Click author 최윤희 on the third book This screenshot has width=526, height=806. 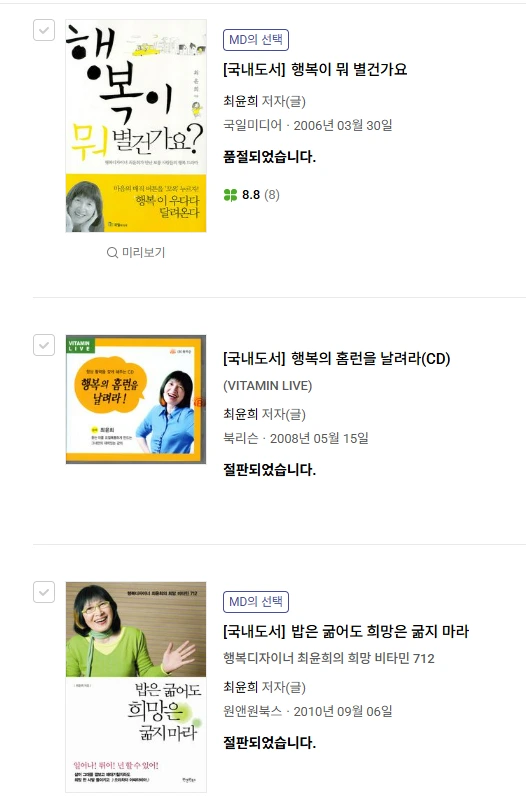pos(241,687)
